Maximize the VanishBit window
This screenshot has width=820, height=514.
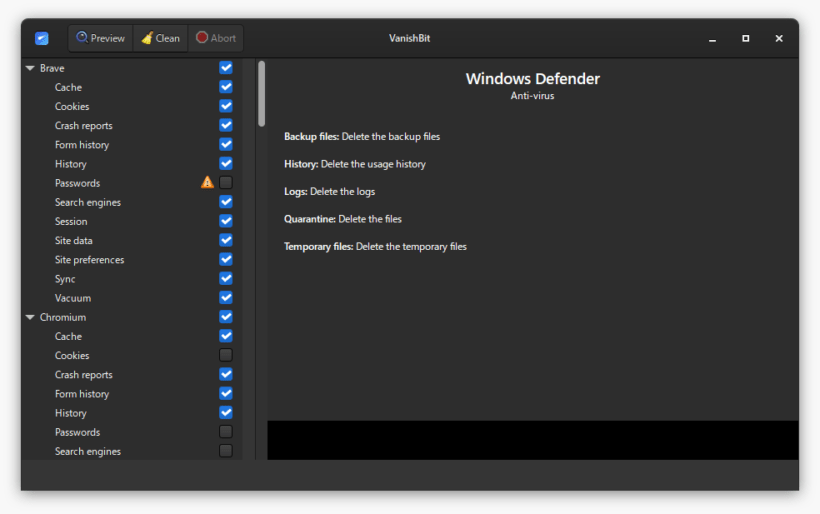pyautogui.click(x=745, y=38)
